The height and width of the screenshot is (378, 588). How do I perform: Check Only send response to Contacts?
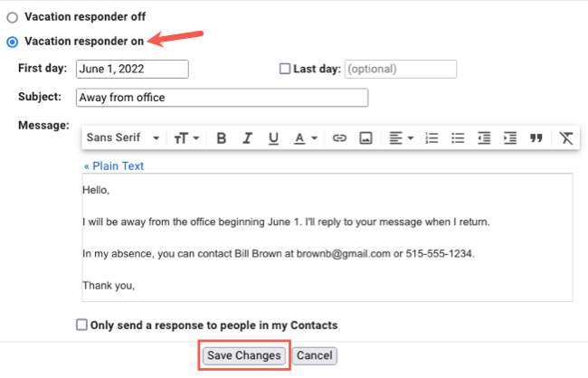click(82, 325)
